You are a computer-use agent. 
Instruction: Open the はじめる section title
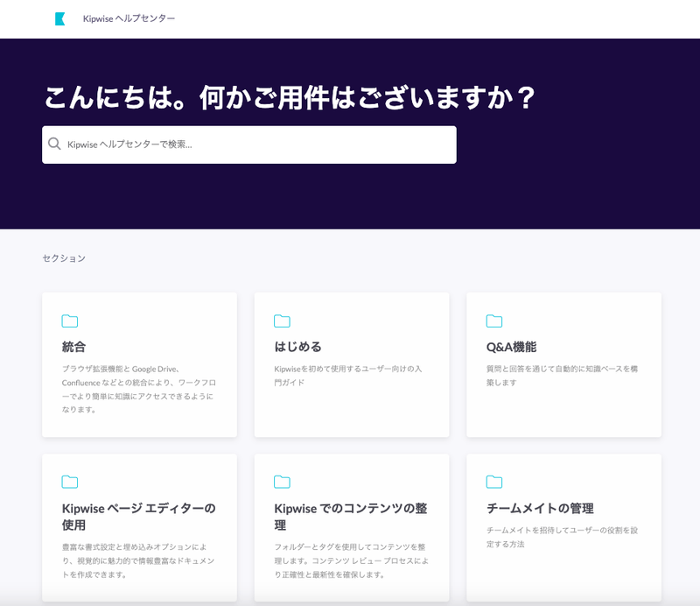coord(297,347)
